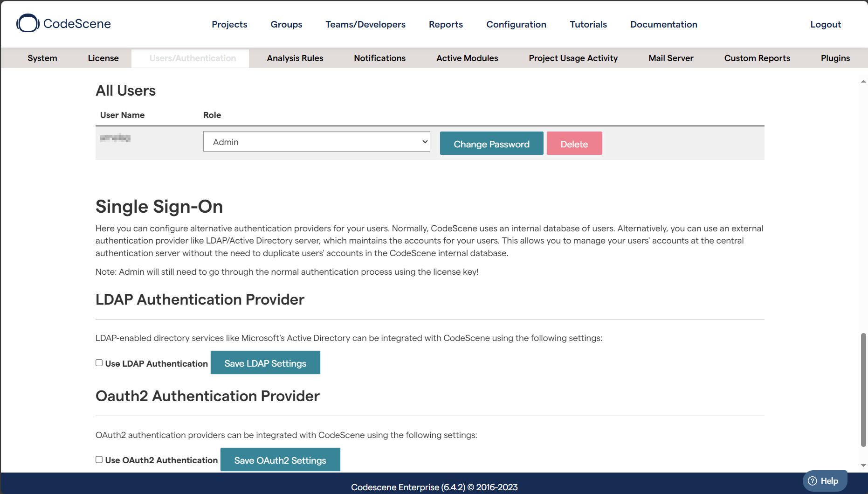Open the Documentation link

point(664,24)
